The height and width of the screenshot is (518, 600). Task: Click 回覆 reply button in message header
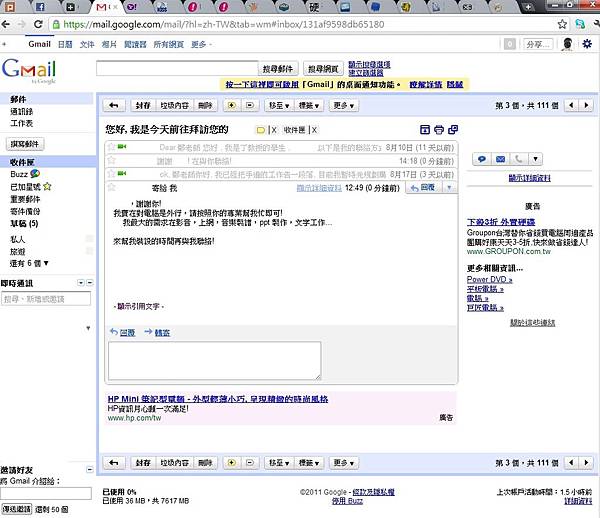point(423,187)
